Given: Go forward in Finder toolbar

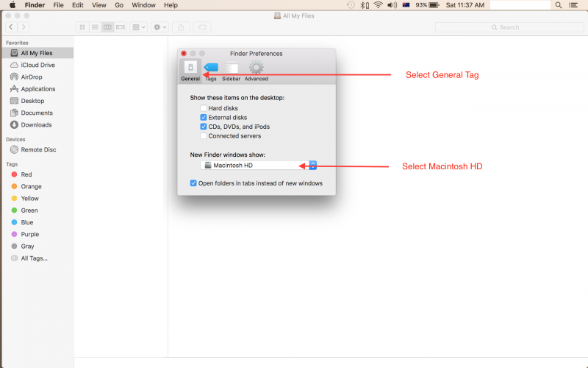Looking at the screenshot, I should coord(24,27).
